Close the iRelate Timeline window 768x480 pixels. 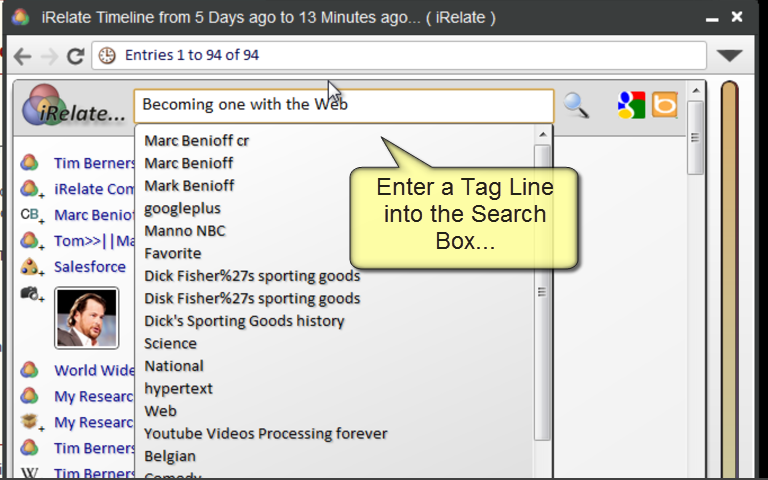[x=737, y=17]
